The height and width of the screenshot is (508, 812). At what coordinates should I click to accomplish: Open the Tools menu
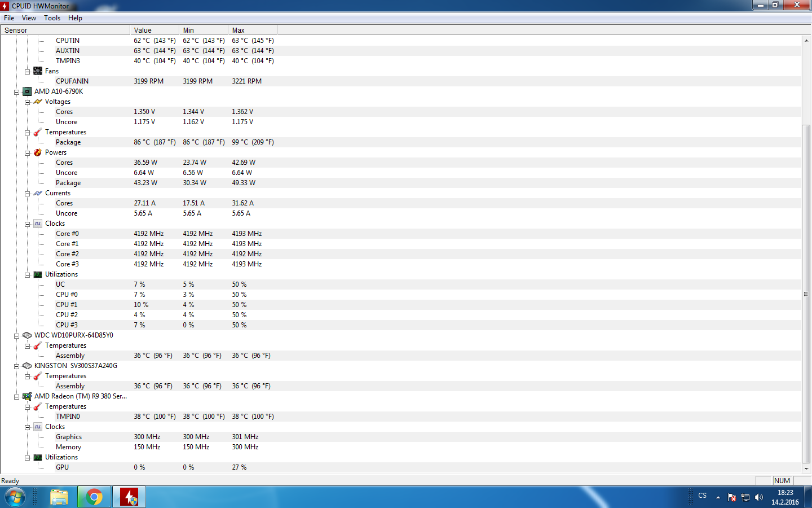[52, 18]
